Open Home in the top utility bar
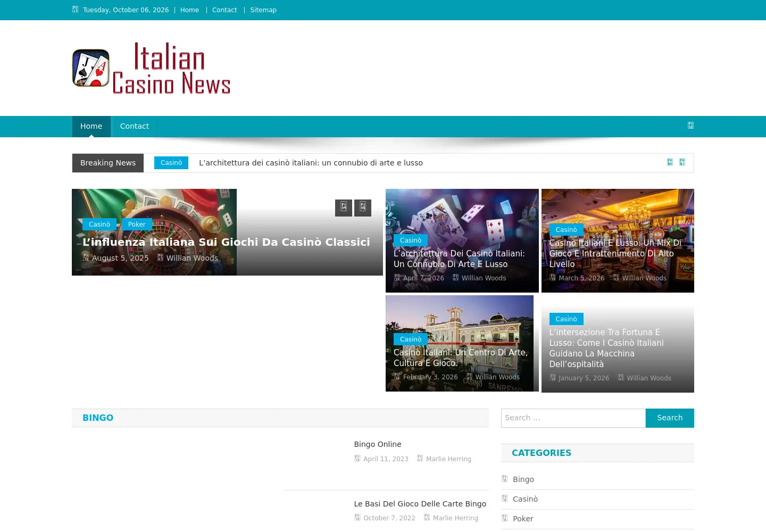The image size is (766, 532). [189, 10]
